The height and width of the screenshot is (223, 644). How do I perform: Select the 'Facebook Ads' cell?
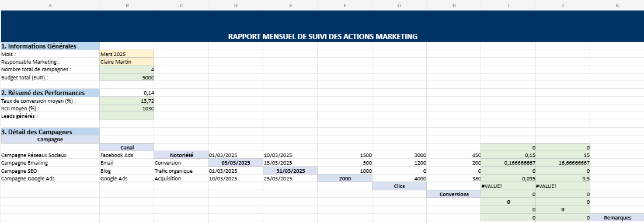pyautogui.click(x=127, y=155)
